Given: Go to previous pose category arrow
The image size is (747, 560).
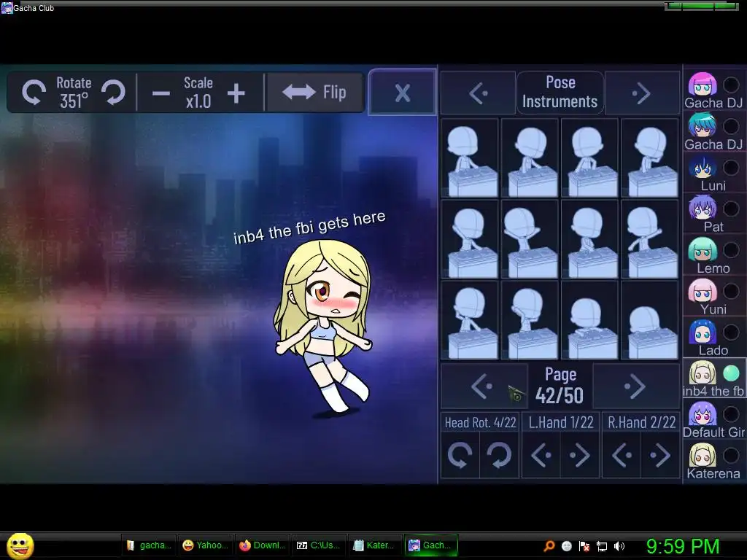Looking at the screenshot, I should point(478,93).
